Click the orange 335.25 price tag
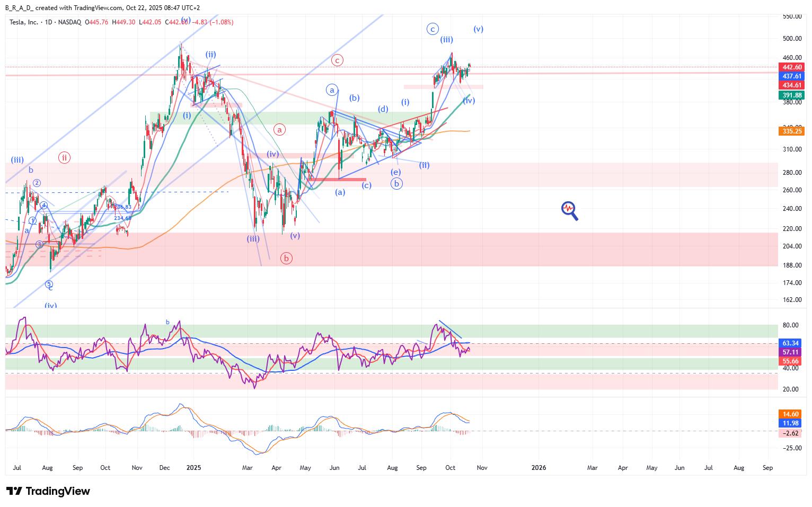This screenshot has height=507, width=812. pos(791,131)
